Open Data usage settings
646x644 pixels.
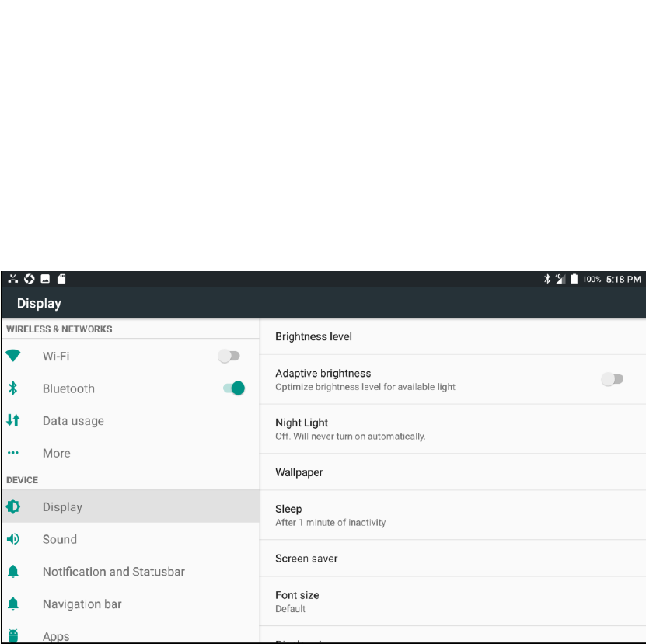point(130,420)
